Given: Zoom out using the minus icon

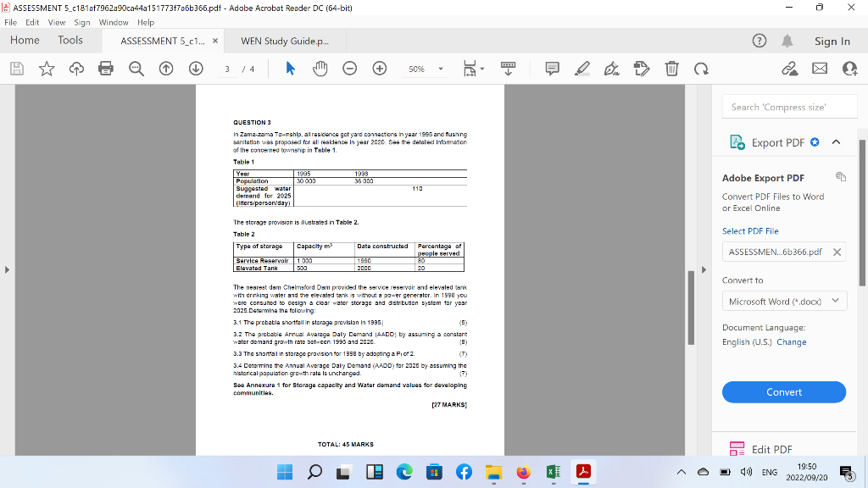Looking at the screenshot, I should coord(349,69).
